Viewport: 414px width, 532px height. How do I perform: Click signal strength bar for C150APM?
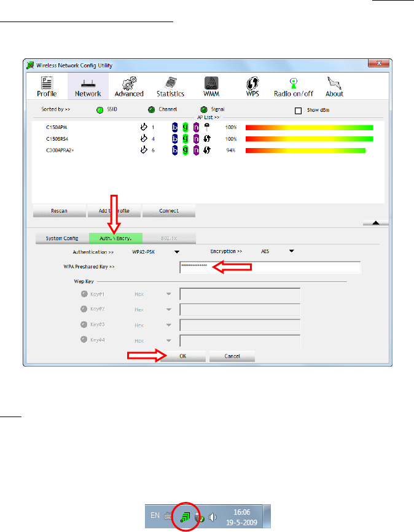[x=309, y=128]
